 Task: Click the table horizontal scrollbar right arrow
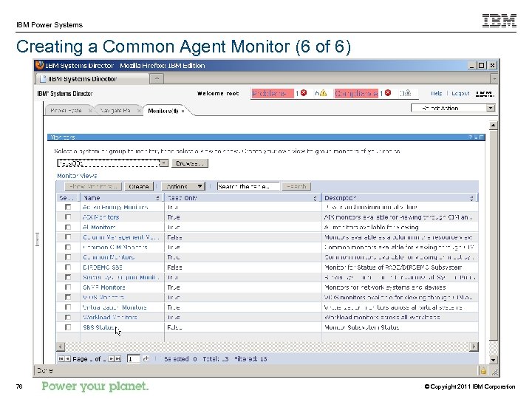click(474, 347)
